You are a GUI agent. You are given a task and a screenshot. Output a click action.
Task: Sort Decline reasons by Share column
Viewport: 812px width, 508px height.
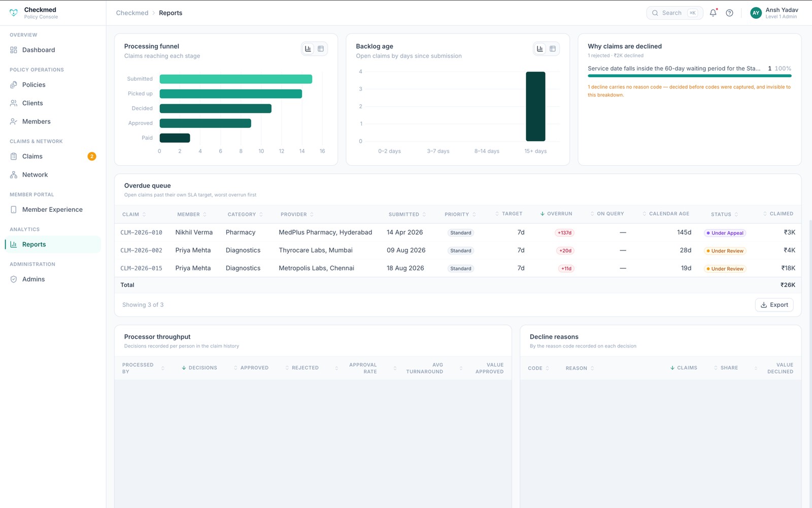tap(726, 368)
